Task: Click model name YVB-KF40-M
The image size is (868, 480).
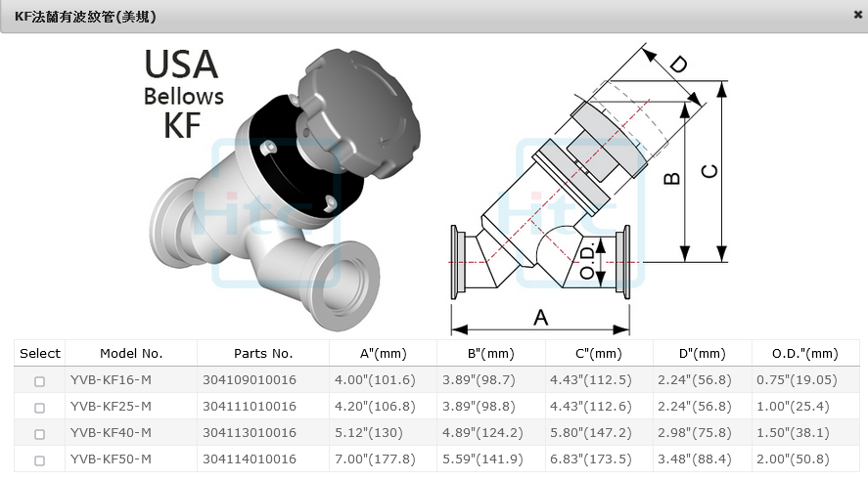Action: (x=111, y=432)
